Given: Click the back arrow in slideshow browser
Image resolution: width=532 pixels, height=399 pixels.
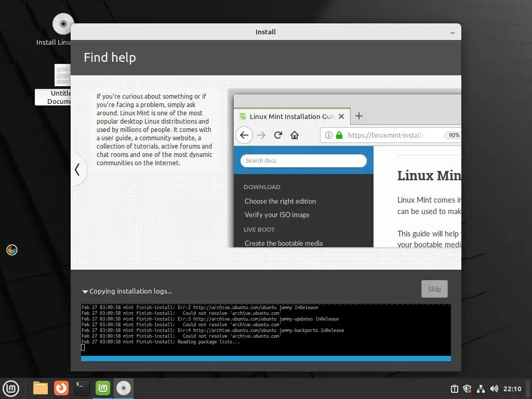Looking at the screenshot, I should [244, 135].
